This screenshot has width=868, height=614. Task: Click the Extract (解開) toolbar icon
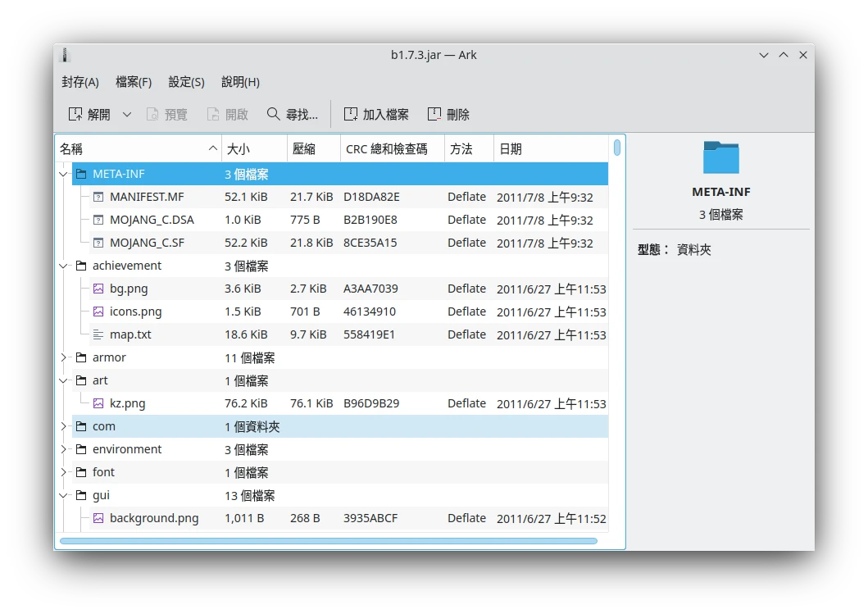pos(75,114)
